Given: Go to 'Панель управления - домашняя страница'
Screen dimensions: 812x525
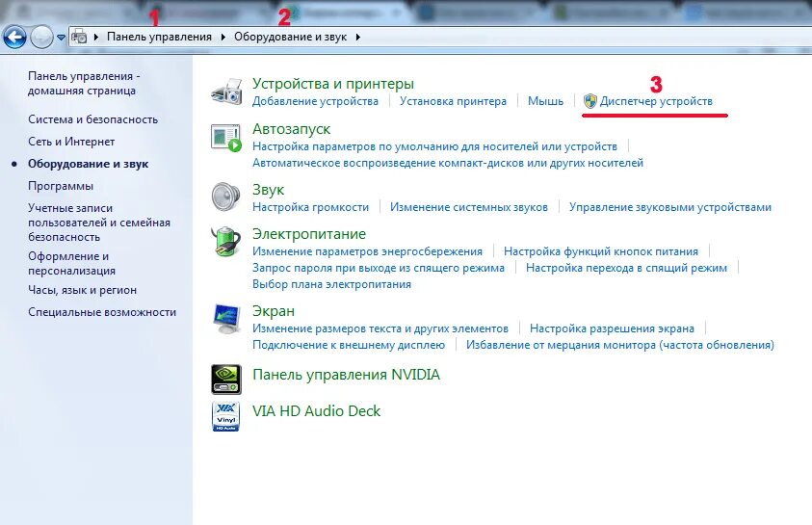Looking at the screenshot, I should (84, 84).
